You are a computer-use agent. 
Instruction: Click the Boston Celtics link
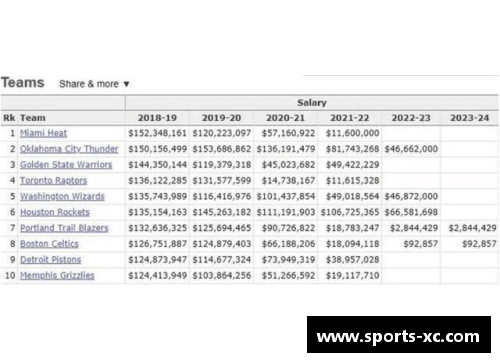(49, 244)
